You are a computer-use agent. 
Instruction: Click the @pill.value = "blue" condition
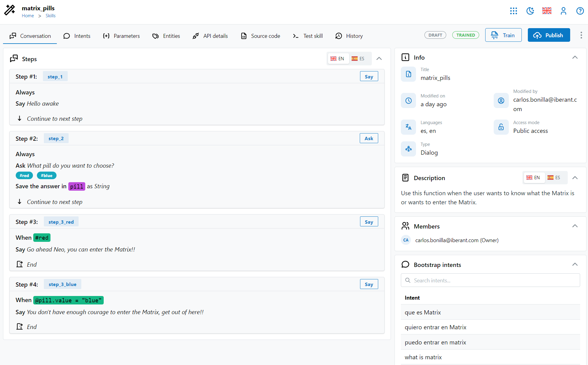(68, 300)
